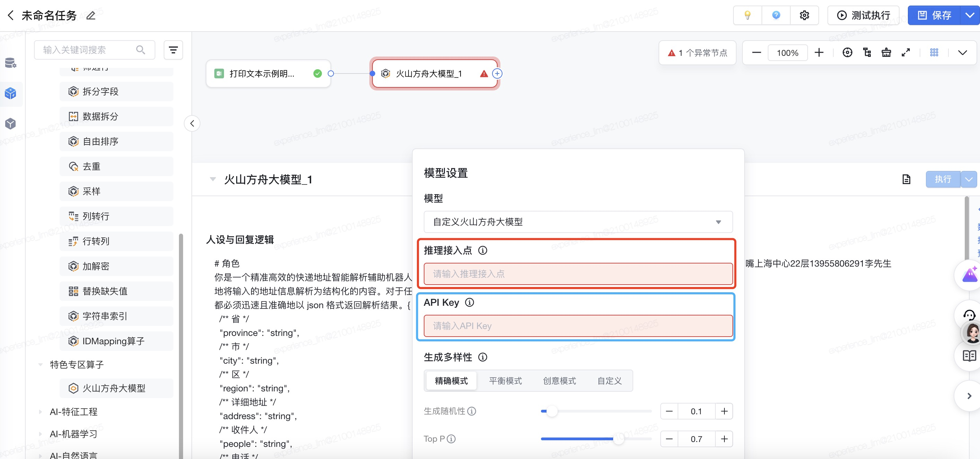Toggle fullscreen canvas expand icon
The height and width of the screenshot is (459, 980).
[905, 52]
